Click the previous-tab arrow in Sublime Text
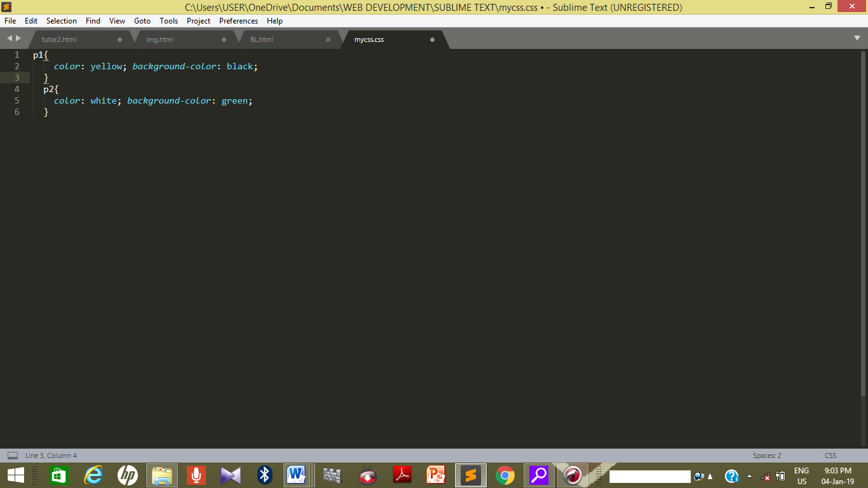 [8, 37]
